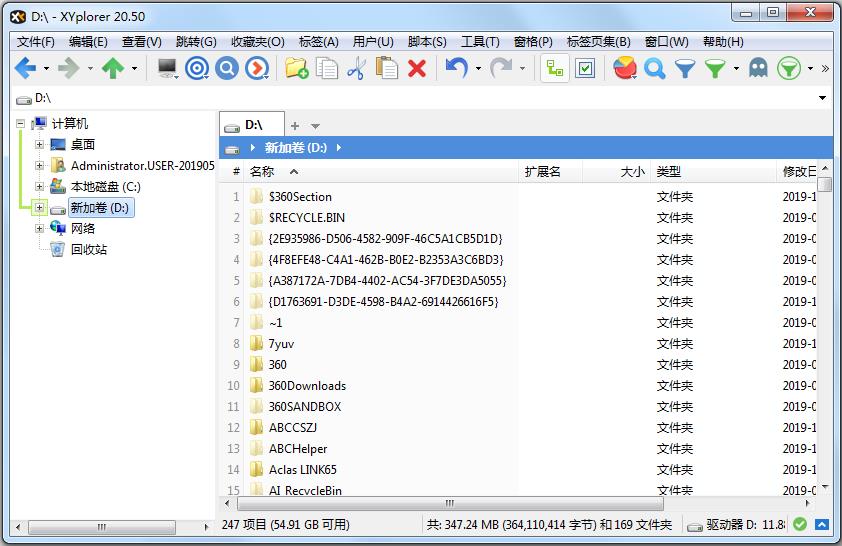Create a new folder with toolbar icon

pos(296,68)
